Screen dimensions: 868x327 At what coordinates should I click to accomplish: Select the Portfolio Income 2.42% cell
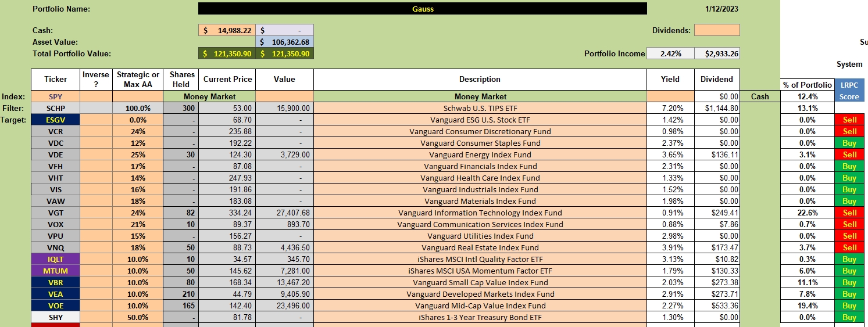(670, 53)
